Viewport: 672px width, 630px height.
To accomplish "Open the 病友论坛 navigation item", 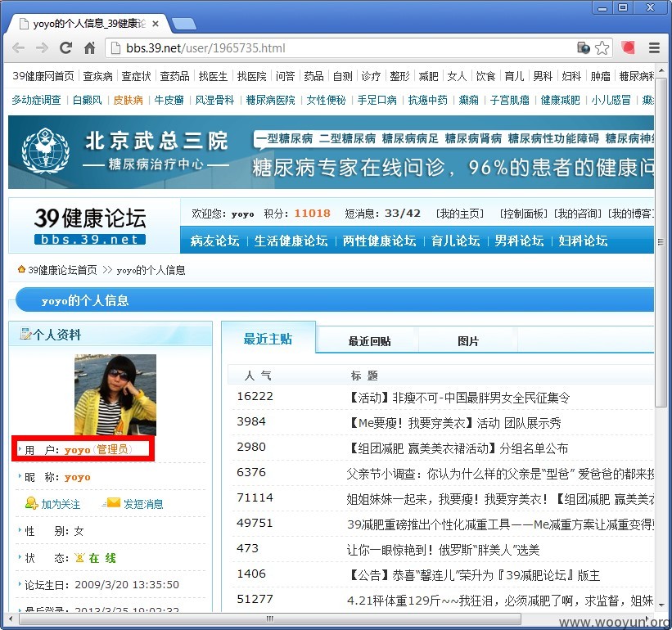I will 214,241.
